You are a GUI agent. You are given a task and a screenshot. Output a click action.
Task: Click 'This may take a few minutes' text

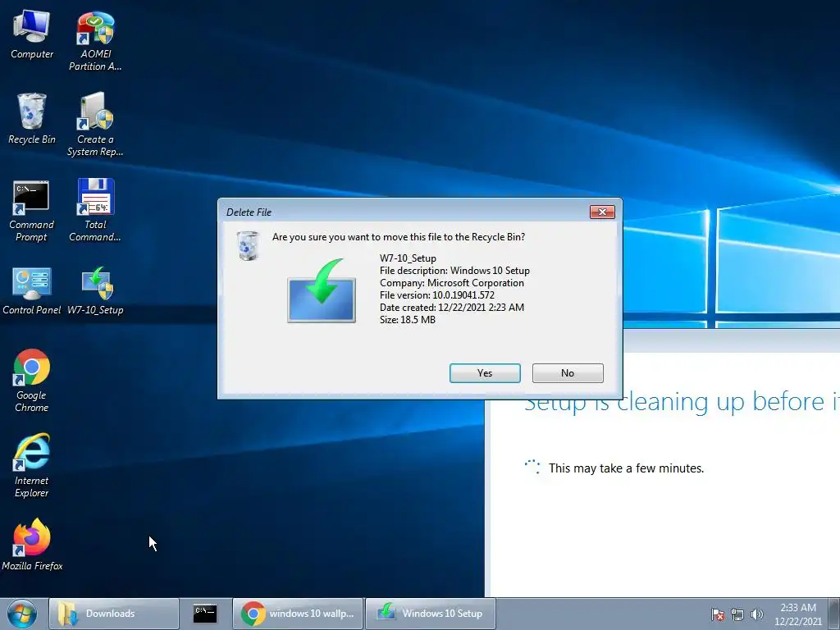626,468
